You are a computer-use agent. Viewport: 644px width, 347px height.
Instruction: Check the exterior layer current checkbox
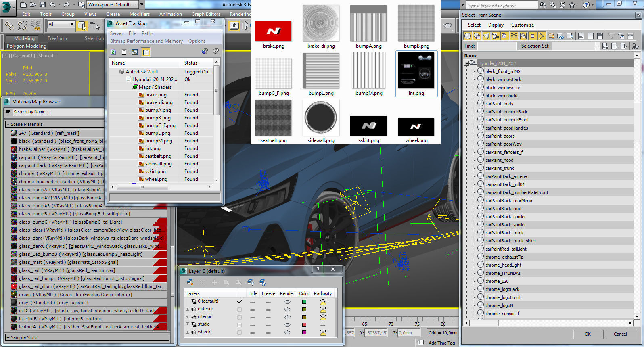pyautogui.click(x=240, y=309)
